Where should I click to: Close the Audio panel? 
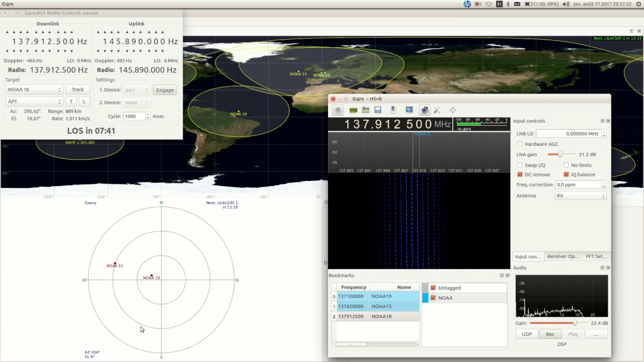608,268
